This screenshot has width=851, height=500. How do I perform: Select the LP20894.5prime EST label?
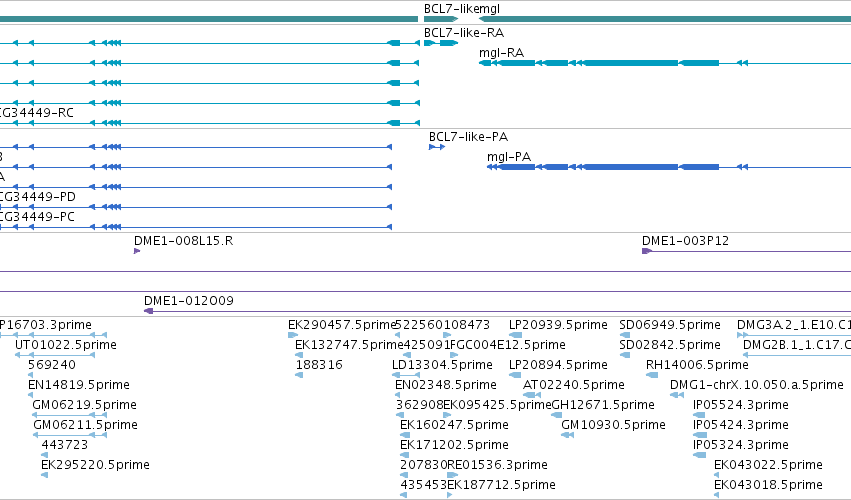[x=558, y=365]
